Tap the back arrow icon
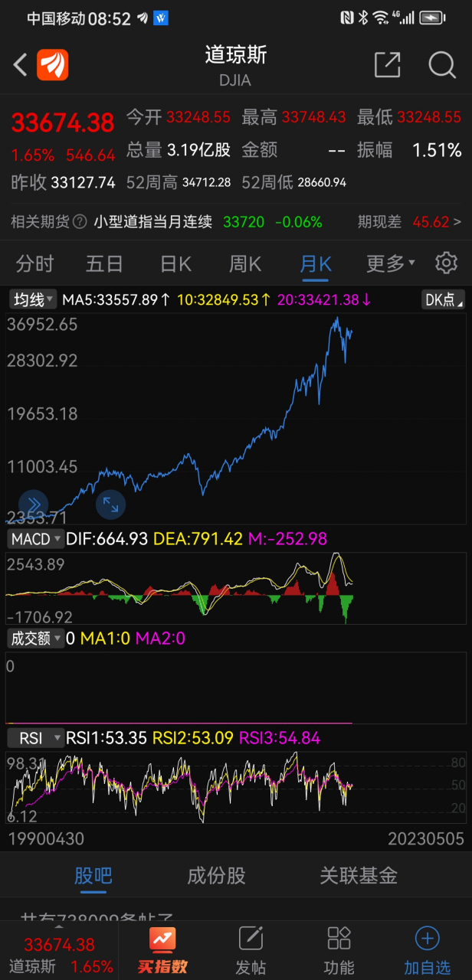 point(21,65)
